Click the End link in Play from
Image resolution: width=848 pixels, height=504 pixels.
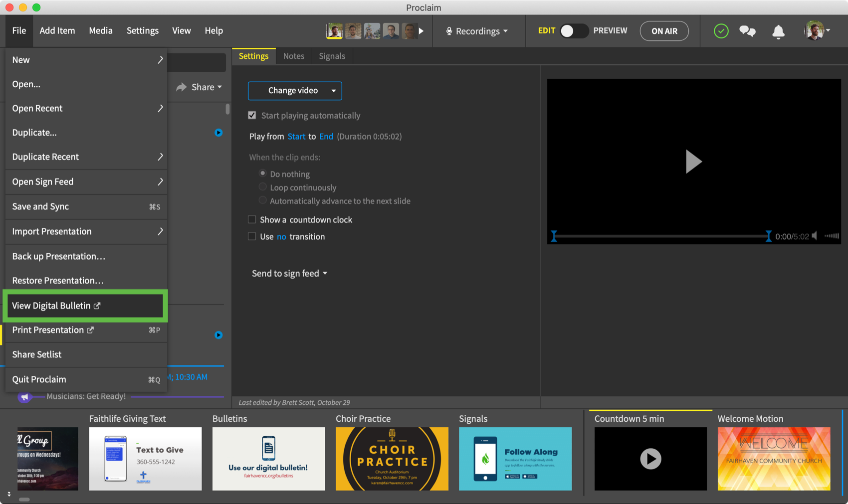(326, 137)
